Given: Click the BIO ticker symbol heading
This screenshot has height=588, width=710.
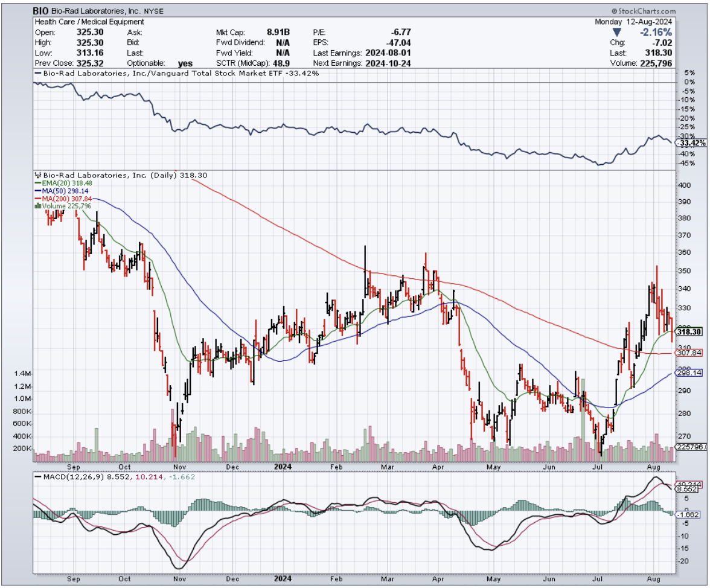Looking at the screenshot, I should 41,11.
